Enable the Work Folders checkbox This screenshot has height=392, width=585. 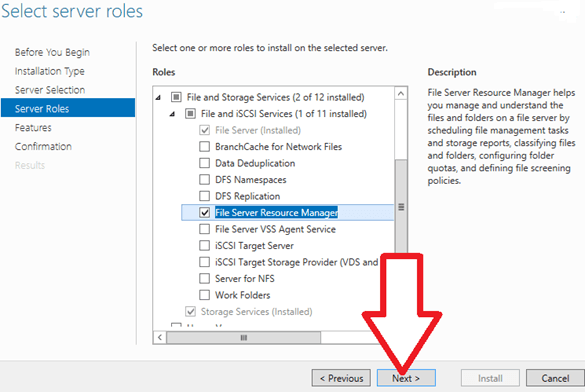(x=204, y=295)
